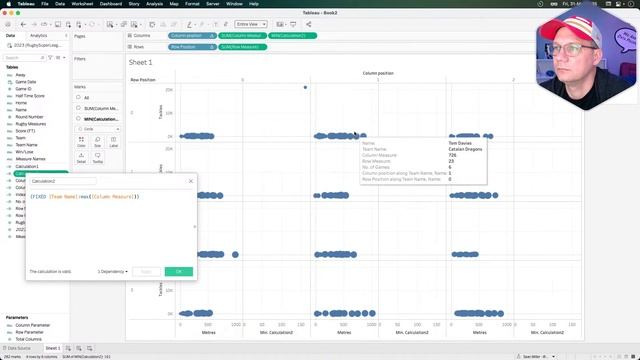
Task: Select the Win/Lose field
Action: (24, 152)
